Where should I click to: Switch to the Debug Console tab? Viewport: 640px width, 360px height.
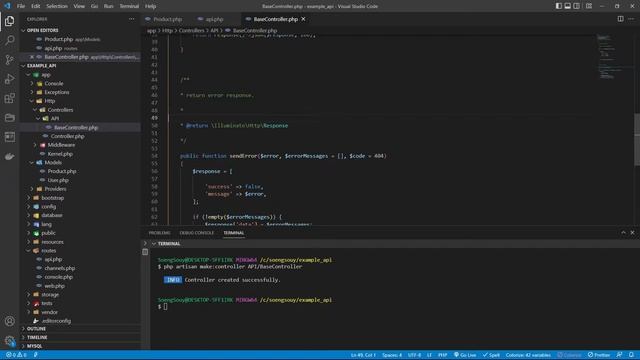tap(197, 233)
